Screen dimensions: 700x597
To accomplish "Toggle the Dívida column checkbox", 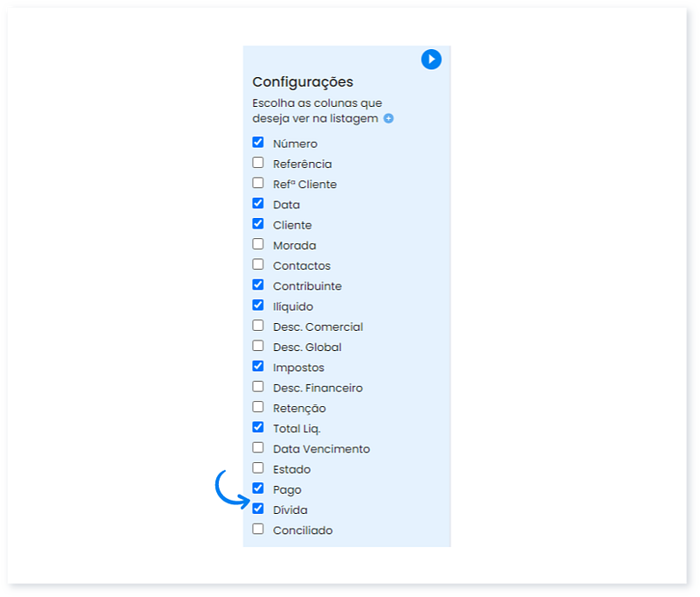I will 258,509.
